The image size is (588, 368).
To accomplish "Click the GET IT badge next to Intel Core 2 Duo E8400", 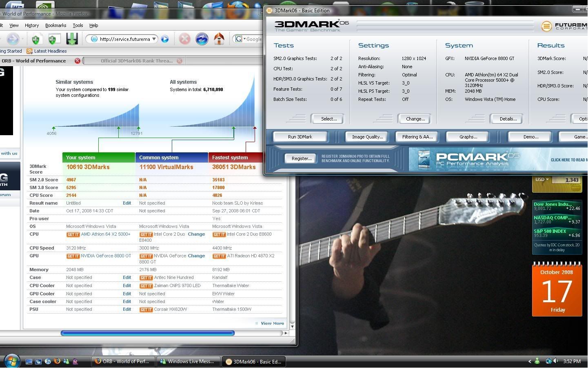I will click(146, 234).
